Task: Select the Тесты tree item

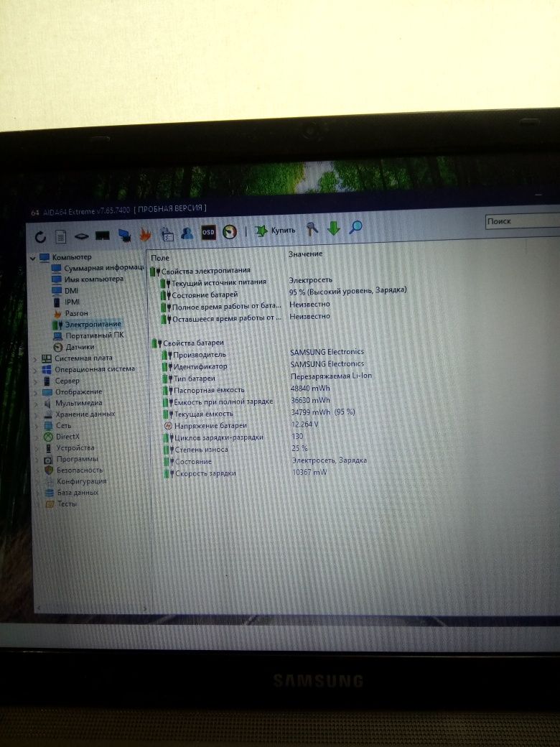Action: [x=61, y=504]
